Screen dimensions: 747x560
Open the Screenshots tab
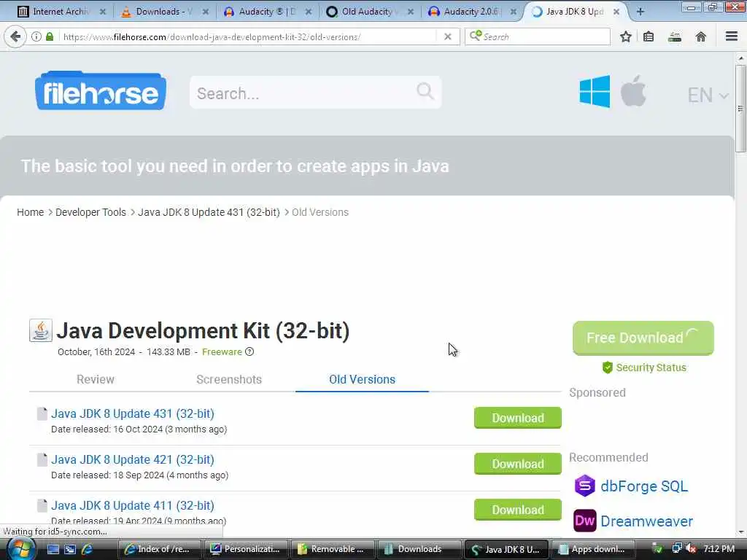coord(229,379)
